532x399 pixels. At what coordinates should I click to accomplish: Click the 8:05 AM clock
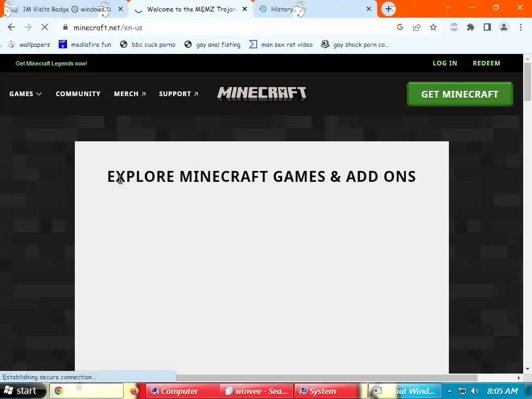tap(502, 391)
